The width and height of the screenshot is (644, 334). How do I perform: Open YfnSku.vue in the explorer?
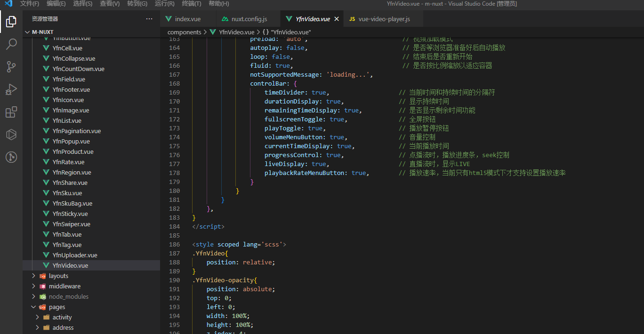(91, 193)
